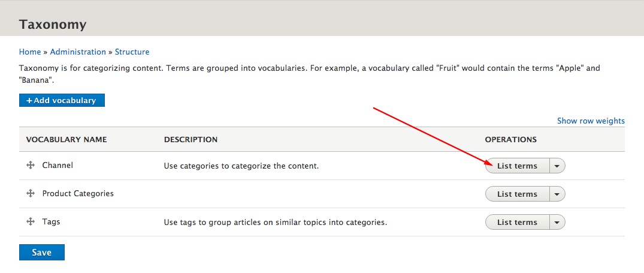Select the Tags vocabulary name
The image size is (644, 273).
tap(51, 221)
